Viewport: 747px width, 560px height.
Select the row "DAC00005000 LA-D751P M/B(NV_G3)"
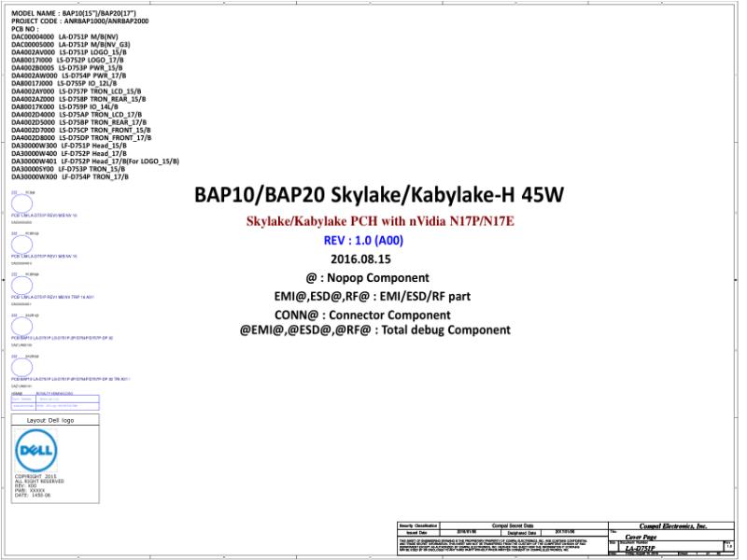point(71,44)
